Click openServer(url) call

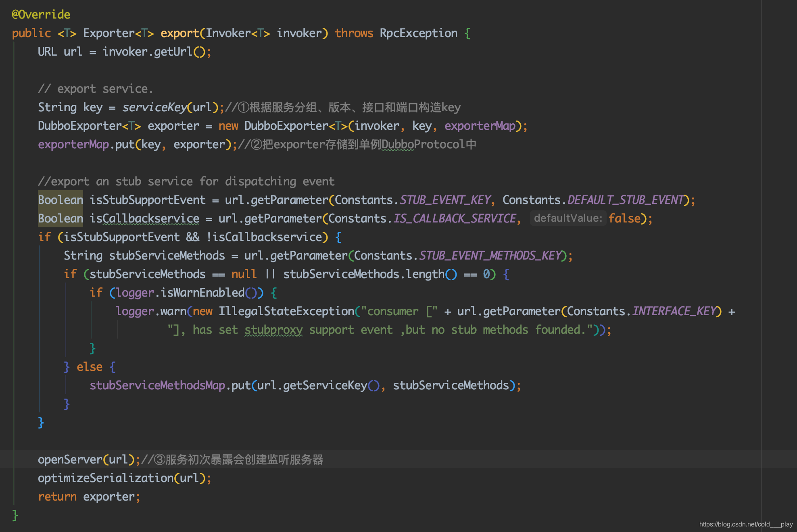pyautogui.click(x=86, y=459)
